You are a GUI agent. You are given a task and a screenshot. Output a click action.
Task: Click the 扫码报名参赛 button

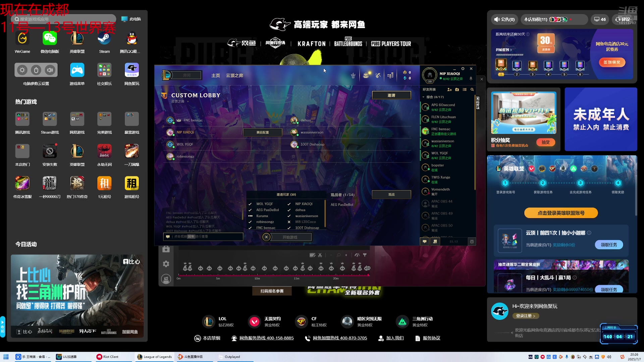(272, 291)
